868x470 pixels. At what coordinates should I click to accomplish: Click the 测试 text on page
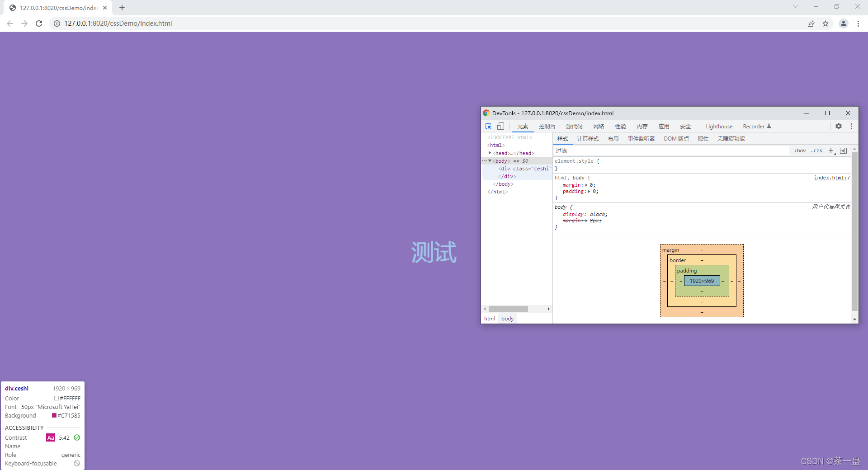(434, 252)
